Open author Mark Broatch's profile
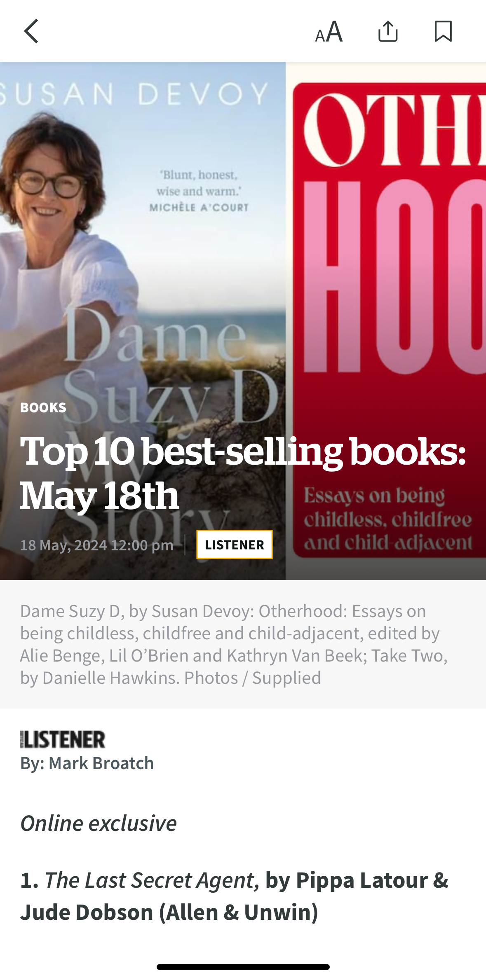 pos(101,763)
